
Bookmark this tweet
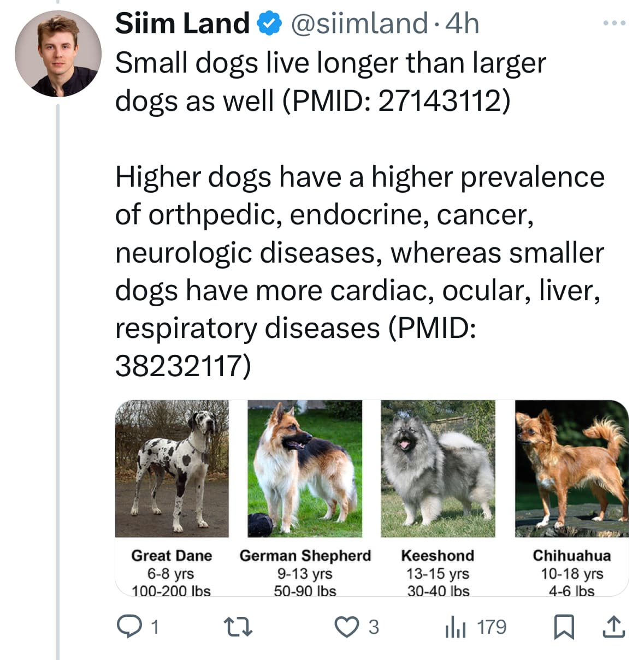564,627
